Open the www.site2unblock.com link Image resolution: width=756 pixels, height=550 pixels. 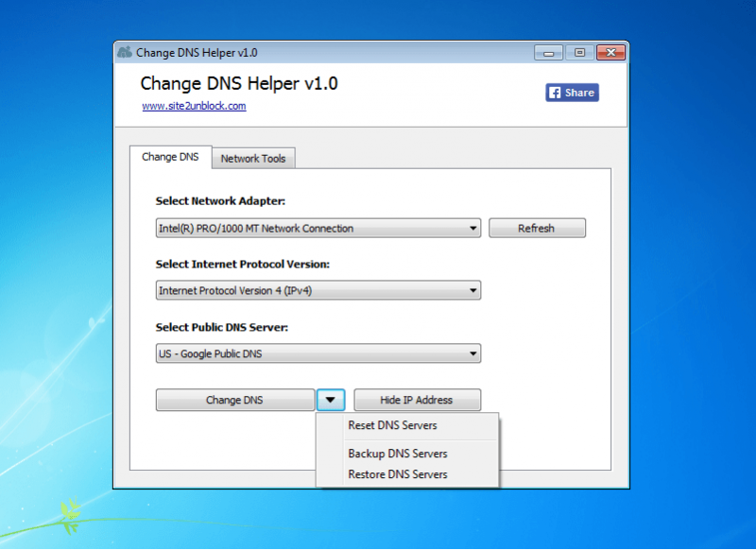(196, 105)
